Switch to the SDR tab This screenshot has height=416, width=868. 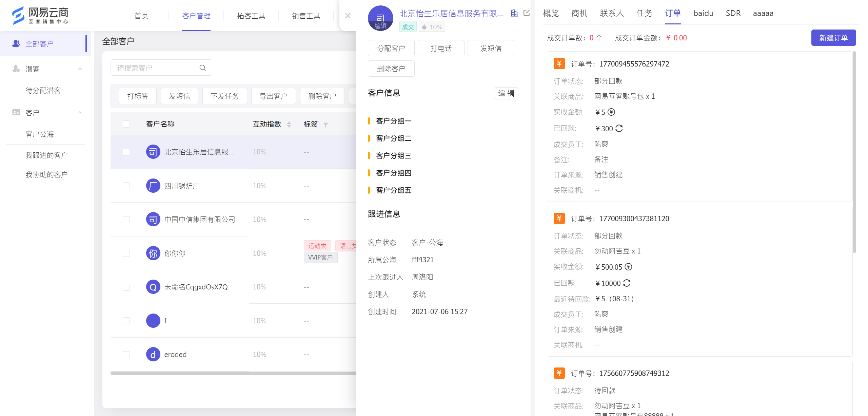click(733, 13)
